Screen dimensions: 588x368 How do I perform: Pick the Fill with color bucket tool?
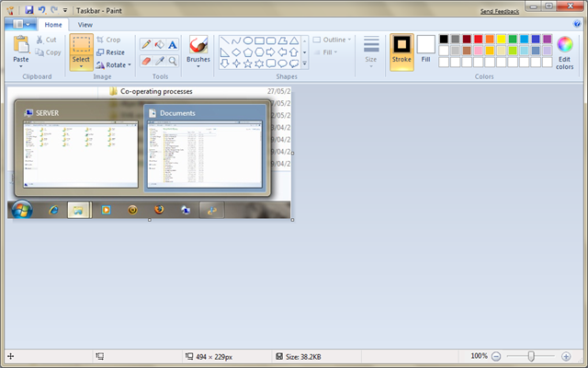pos(159,44)
